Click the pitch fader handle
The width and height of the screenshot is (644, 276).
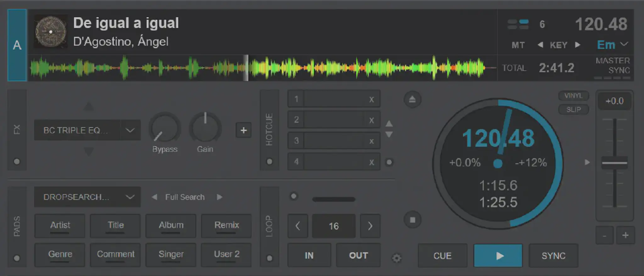click(614, 163)
